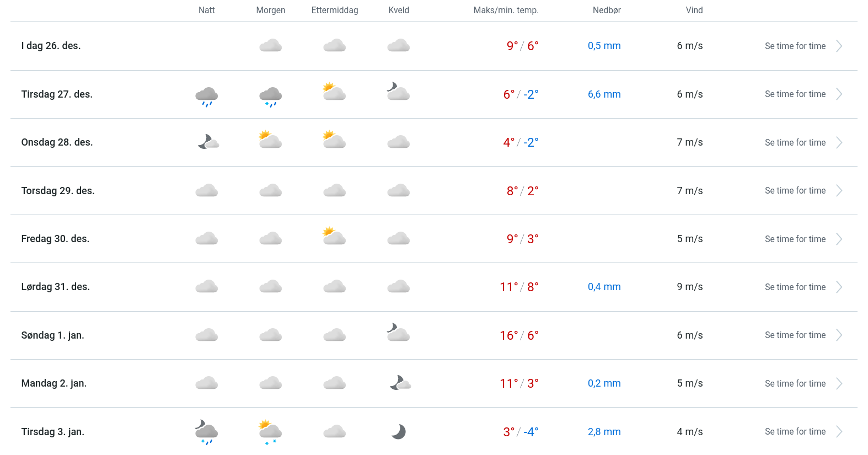Expand hourly details chevron for I dag 26. des.
This screenshot has height=455, width=868.
839,46
